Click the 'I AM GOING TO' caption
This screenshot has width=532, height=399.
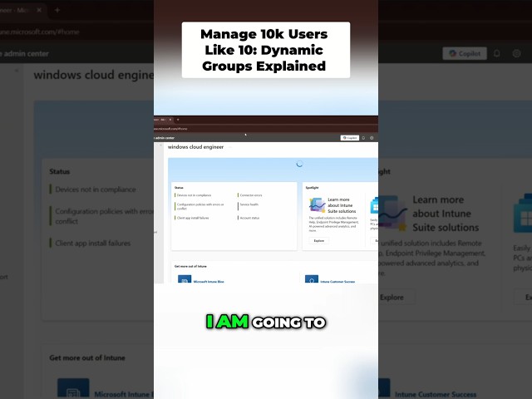[266, 322]
